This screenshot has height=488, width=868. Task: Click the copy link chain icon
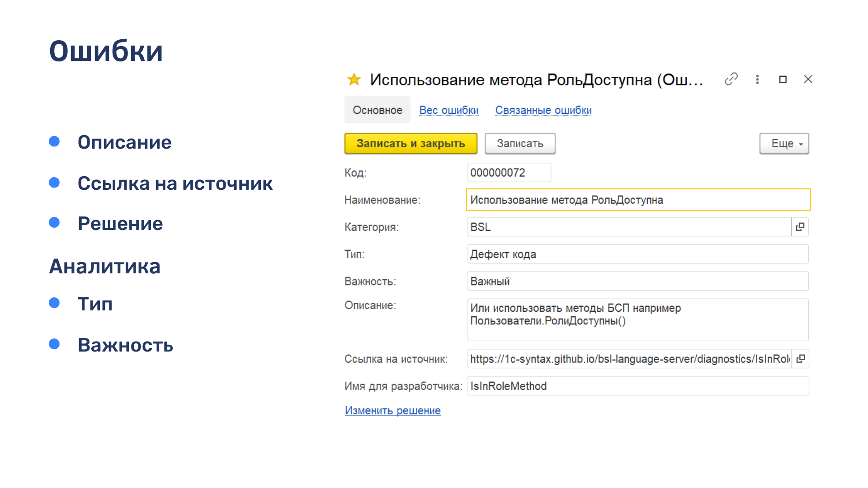coord(731,79)
